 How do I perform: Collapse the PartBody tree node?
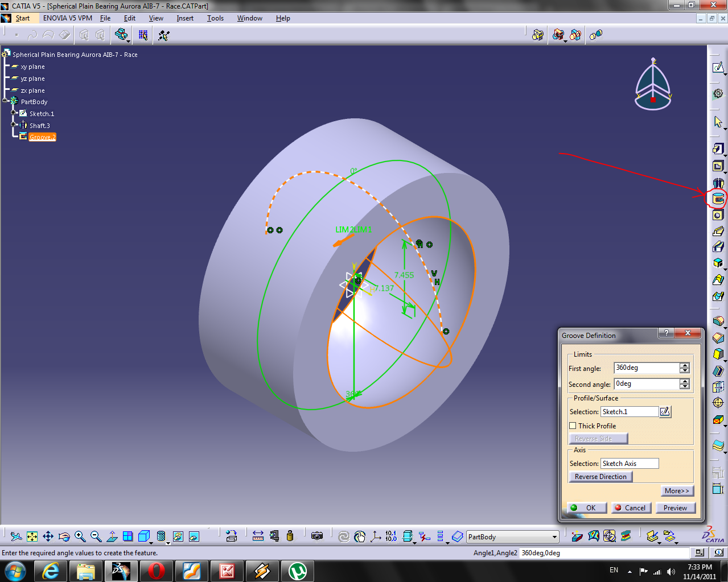5,100
